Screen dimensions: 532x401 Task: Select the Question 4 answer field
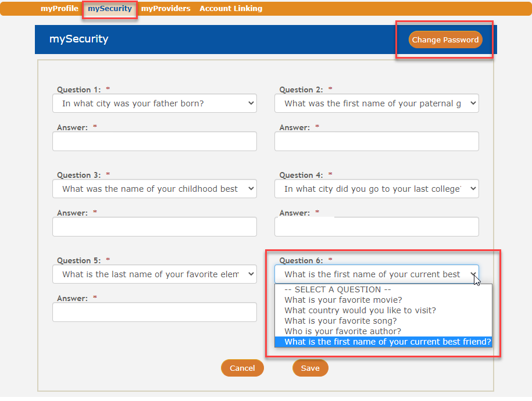[377, 227]
